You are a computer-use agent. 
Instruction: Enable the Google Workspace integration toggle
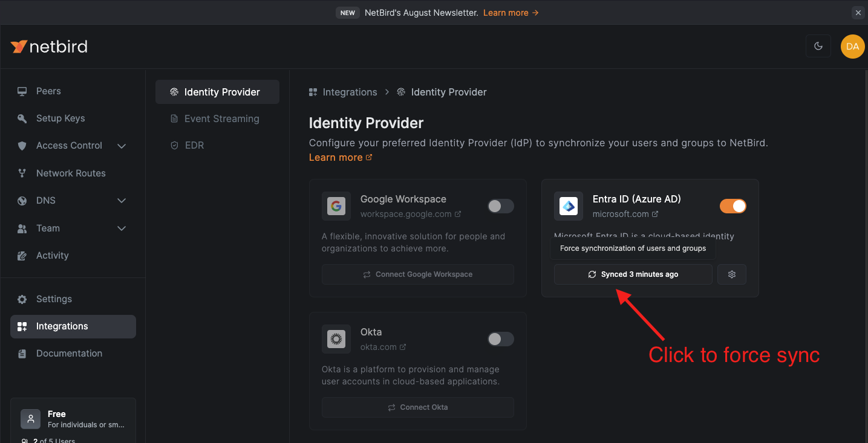tap(500, 205)
